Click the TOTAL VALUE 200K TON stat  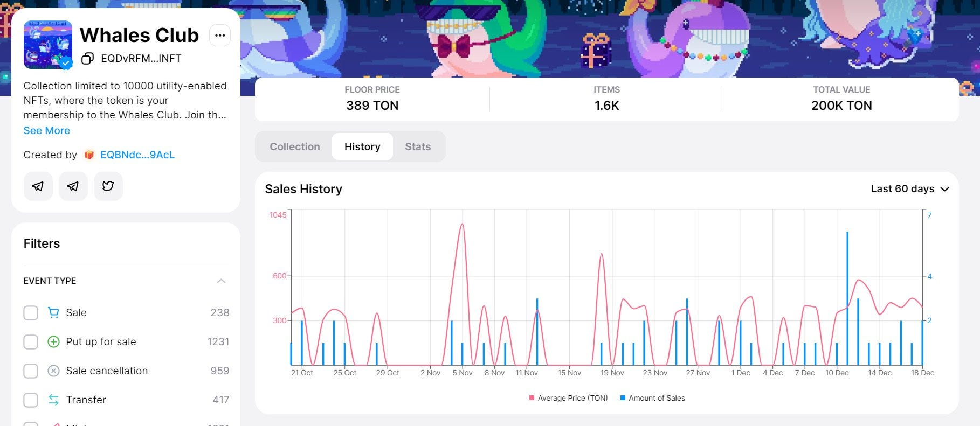[841, 106]
